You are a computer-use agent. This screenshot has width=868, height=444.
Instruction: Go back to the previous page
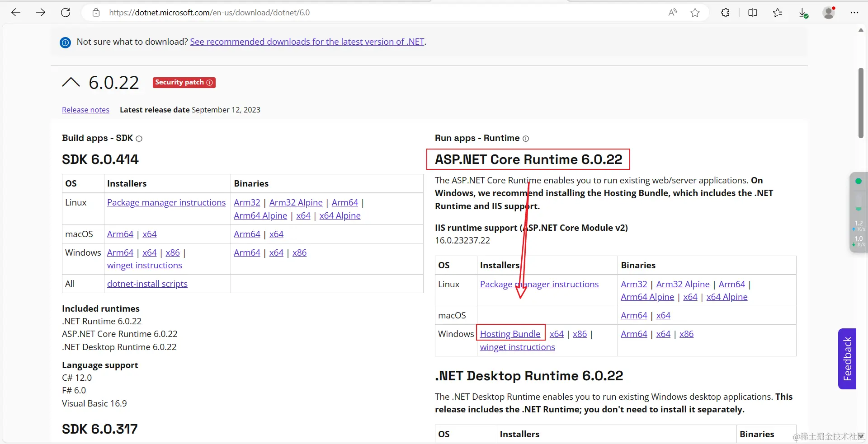tap(16, 13)
